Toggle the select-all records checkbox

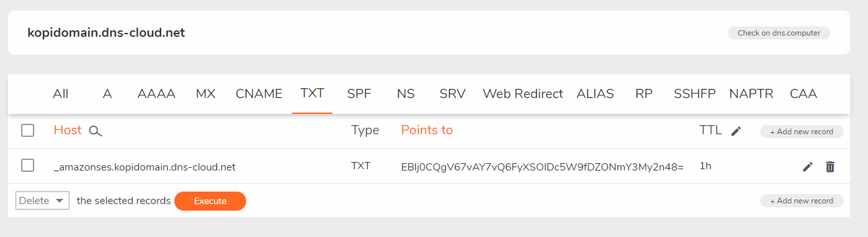[x=28, y=130]
